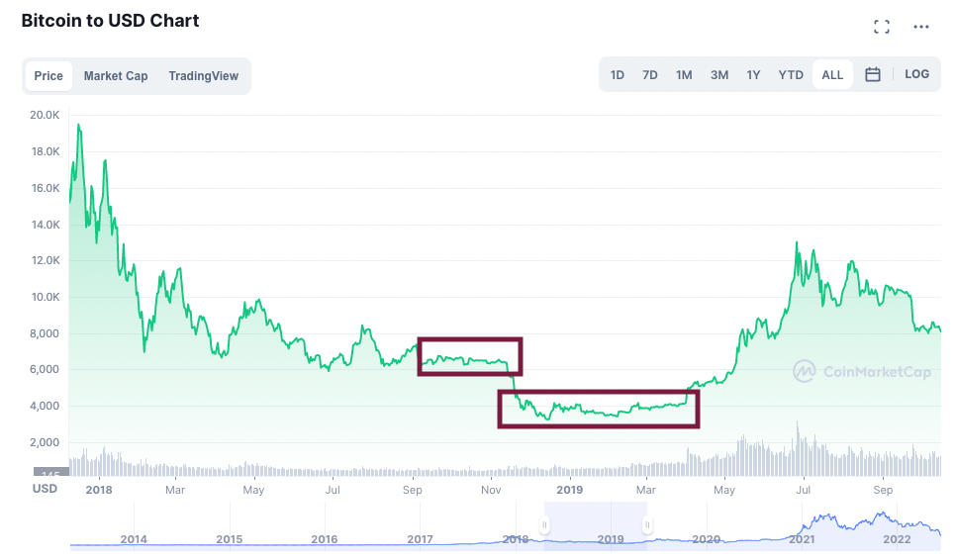This screenshot has height=560, width=955.
Task: Toggle LOG scale for the chart
Action: point(916,74)
